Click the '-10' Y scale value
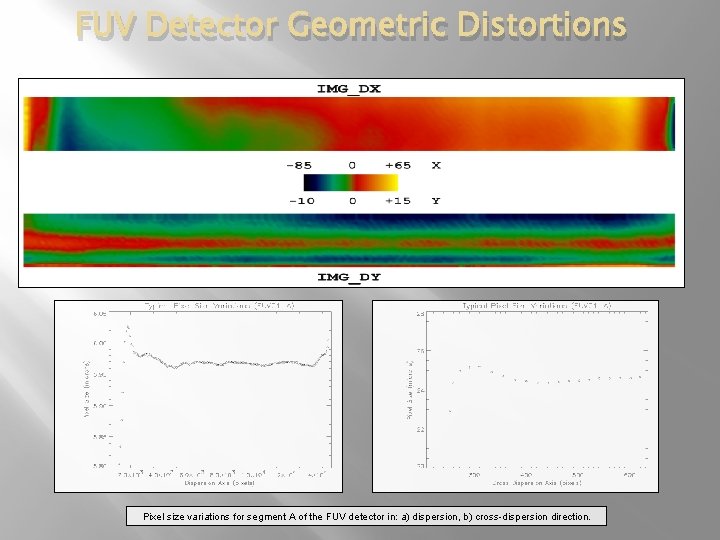 [x=302, y=201]
